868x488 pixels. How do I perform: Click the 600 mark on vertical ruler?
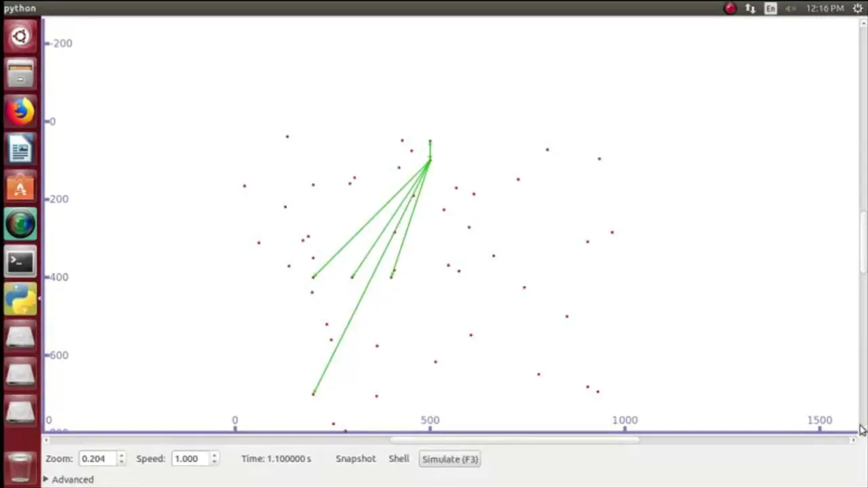tap(59, 355)
